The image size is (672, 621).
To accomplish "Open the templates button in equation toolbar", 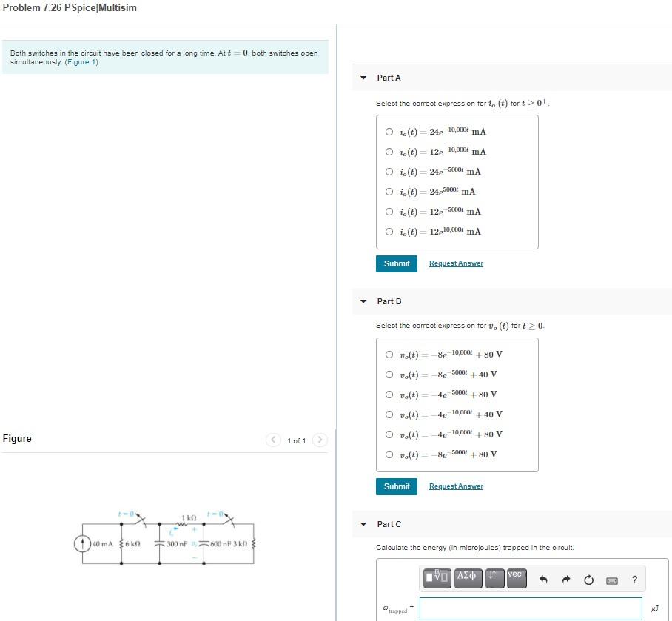I will (x=437, y=578).
